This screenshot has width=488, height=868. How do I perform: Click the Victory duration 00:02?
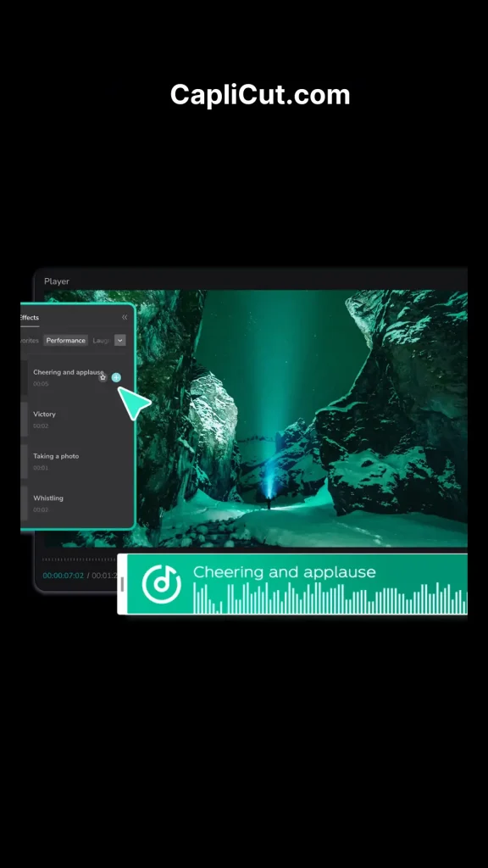[41, 426]
